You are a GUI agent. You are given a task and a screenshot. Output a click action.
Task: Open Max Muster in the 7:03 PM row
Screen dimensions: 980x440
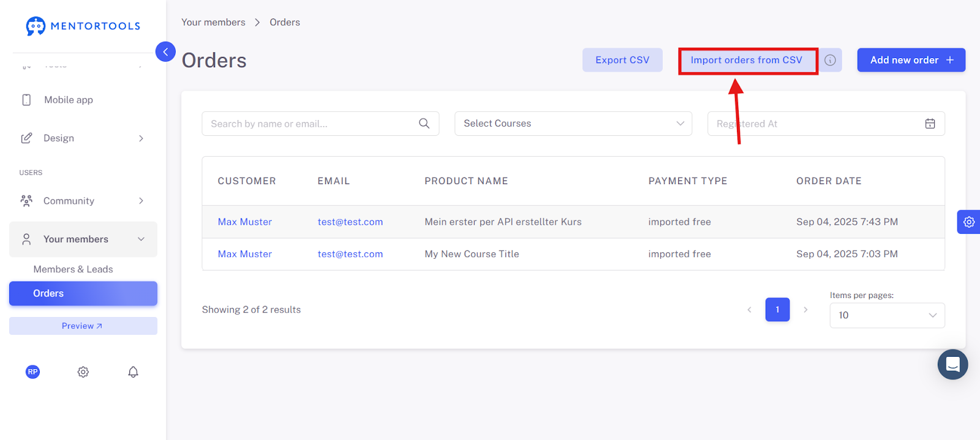tap(245, 254)
